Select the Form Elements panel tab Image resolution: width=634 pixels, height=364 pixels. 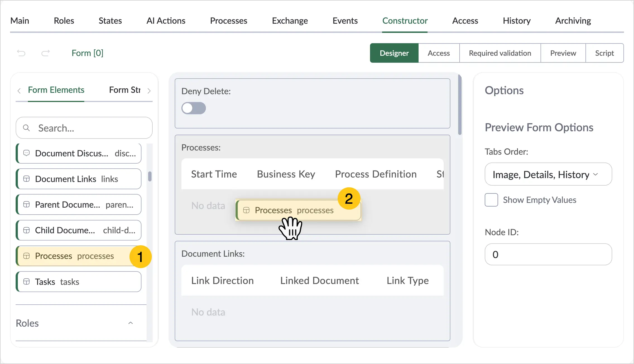coord(56,90)
